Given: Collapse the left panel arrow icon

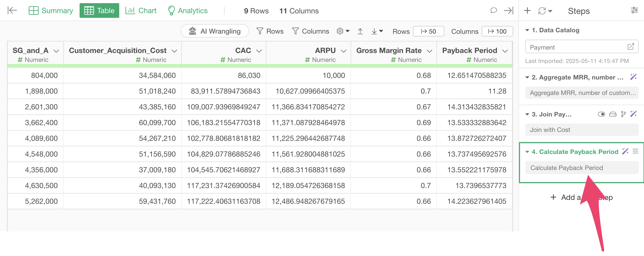Looking at the screenshot, I should coord(12,10).
